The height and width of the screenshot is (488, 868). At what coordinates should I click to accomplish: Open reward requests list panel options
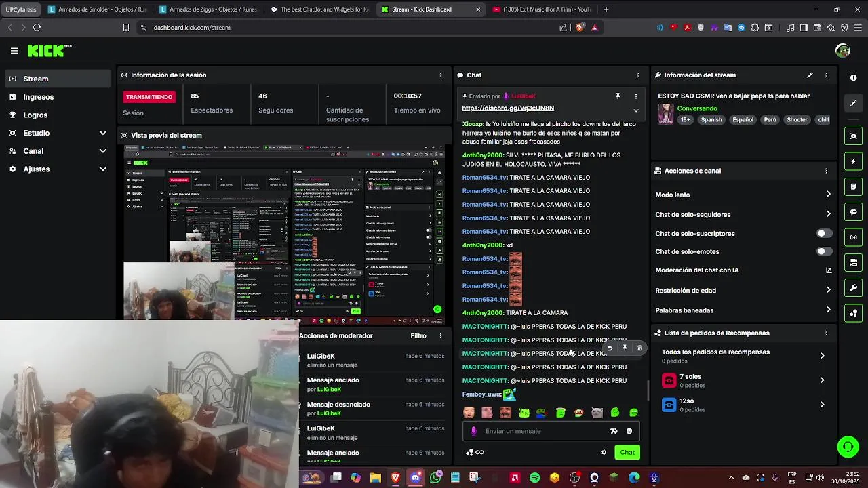tap(826, 333)
